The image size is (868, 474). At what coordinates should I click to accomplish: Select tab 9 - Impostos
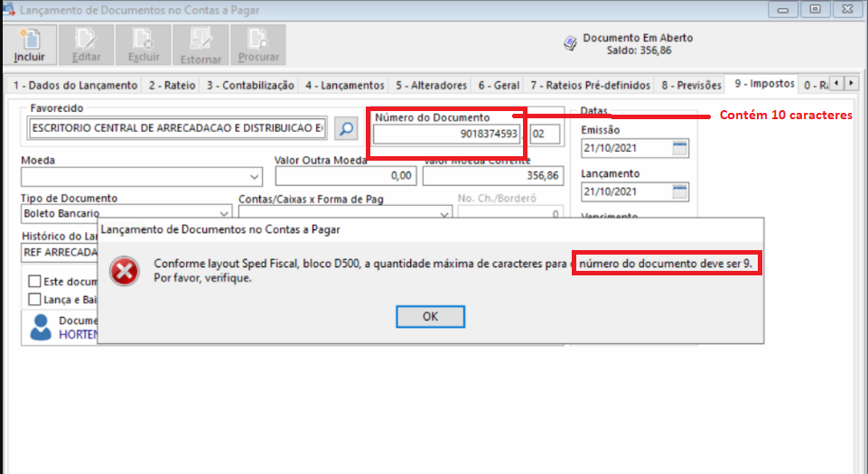(764, 84)
